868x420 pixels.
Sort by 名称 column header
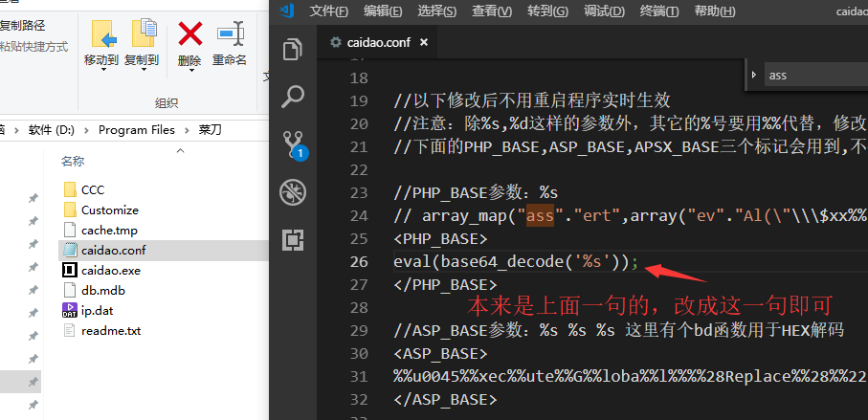click(73, 161)
